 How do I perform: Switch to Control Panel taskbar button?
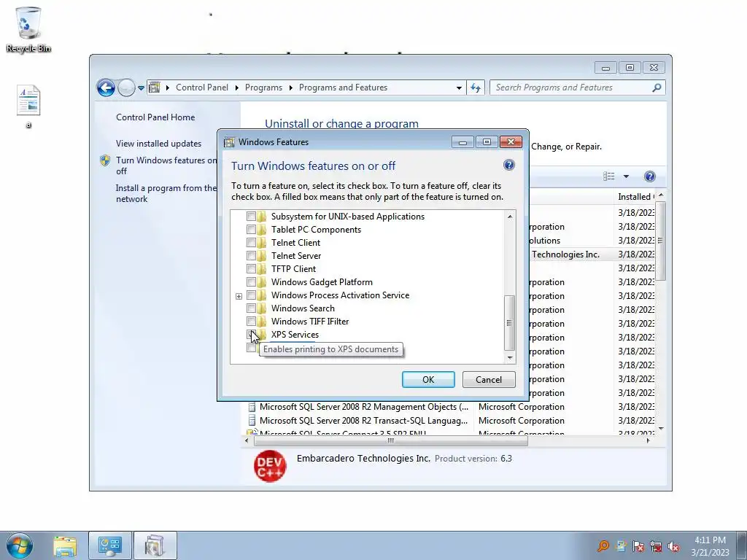coord(110,545)
